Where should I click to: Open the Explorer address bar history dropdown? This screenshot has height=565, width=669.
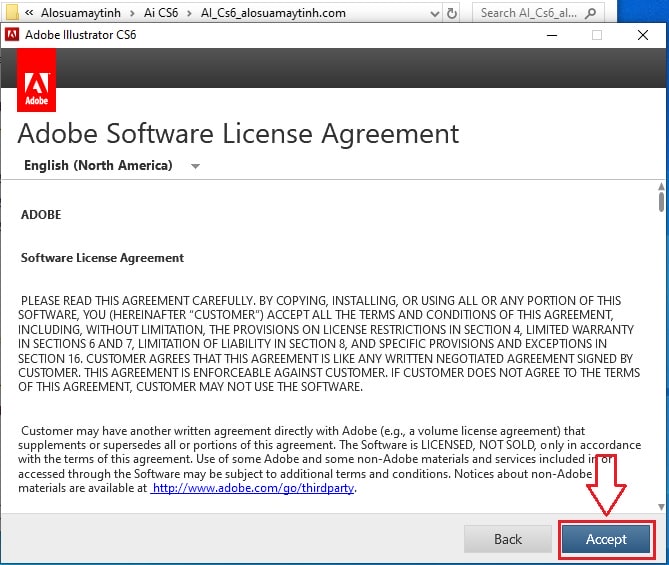[435, 14]
